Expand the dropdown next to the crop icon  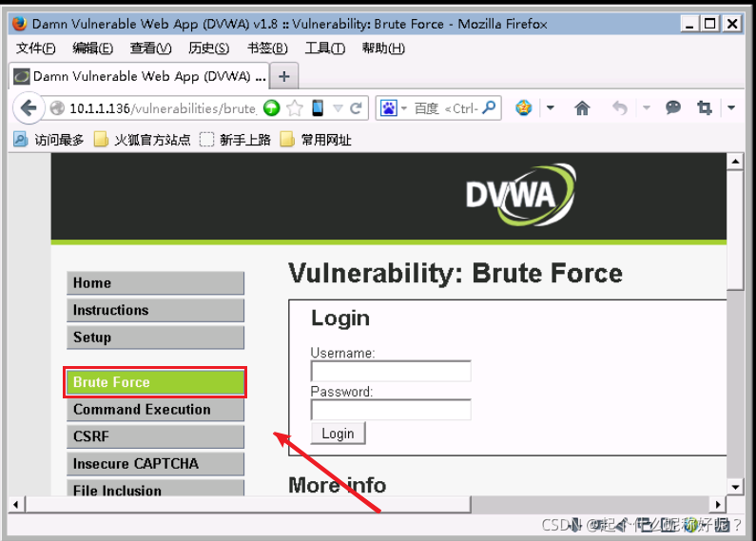[731, 107]
